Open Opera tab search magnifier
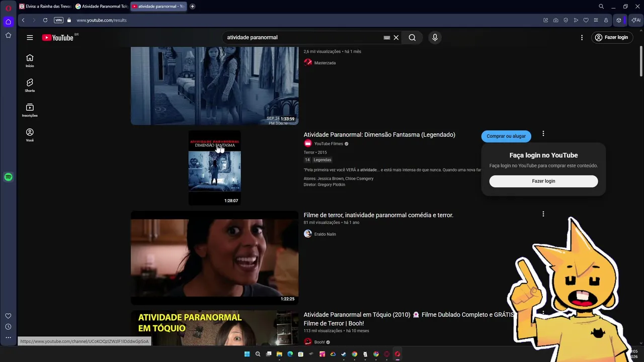 (601, 7)
